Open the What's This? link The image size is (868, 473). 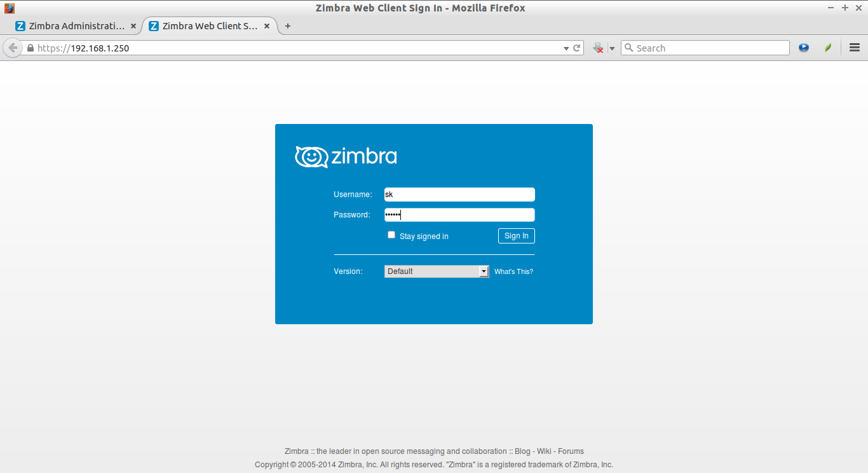(513, 271)
